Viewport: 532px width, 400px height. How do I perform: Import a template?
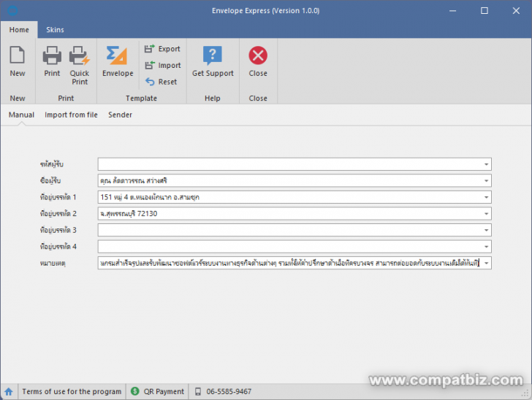pos(163,65)
